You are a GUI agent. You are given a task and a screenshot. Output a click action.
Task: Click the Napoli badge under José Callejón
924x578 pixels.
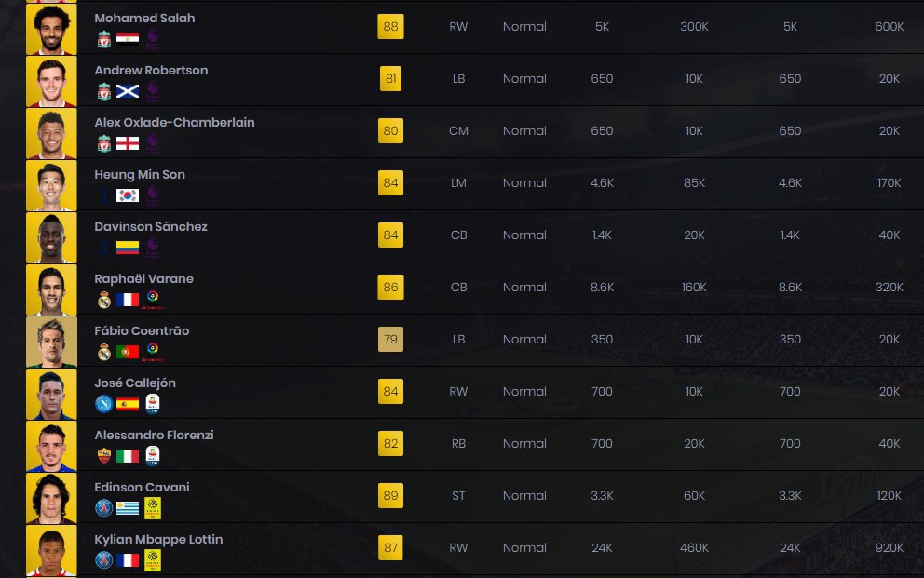[104, 404]
